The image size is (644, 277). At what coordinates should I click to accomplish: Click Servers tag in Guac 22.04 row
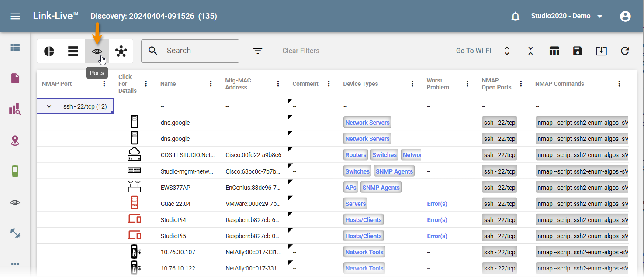click(356, 204)
